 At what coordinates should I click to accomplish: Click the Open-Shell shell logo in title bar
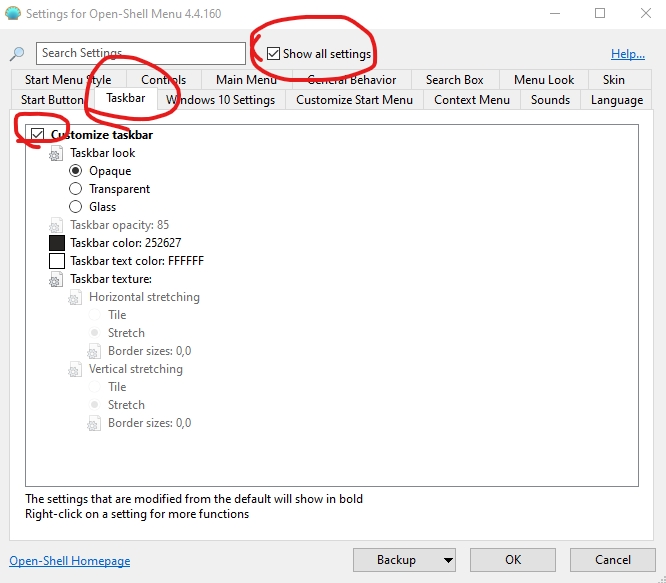[13, 14]
